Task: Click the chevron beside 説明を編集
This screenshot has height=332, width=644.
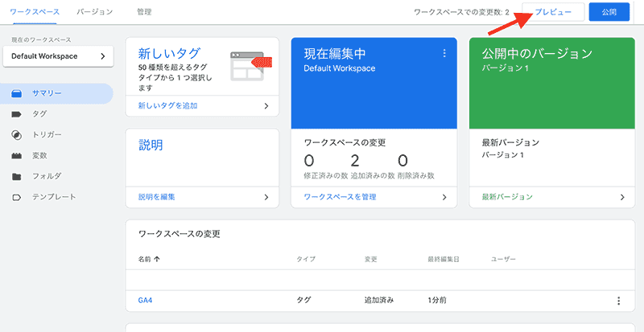Action: pyautogui.click(x=266, y=197)
